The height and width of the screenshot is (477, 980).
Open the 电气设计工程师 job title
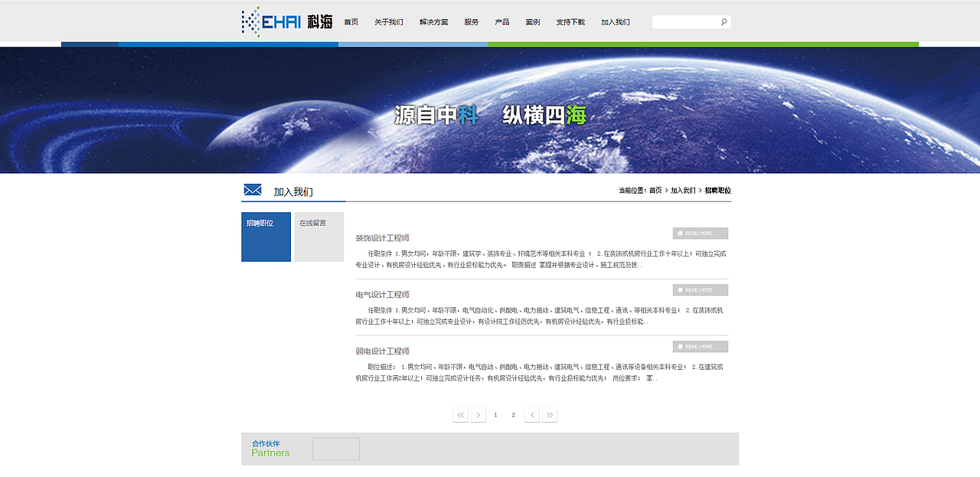[x=383, y=295]
